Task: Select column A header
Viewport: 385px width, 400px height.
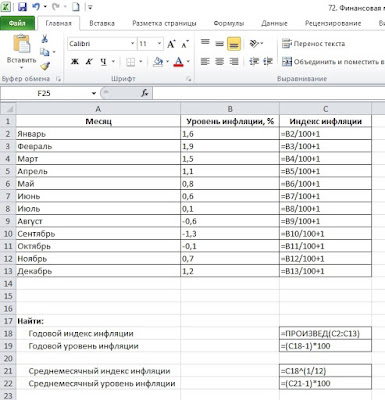Action: (98, 109)
